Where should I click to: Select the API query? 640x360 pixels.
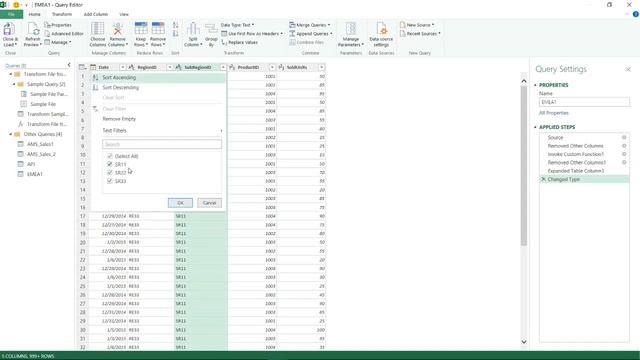click(x=31, y=164)
